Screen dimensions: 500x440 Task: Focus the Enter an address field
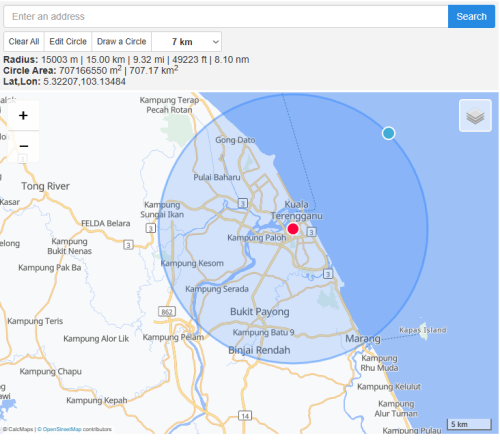pos(226,16)
